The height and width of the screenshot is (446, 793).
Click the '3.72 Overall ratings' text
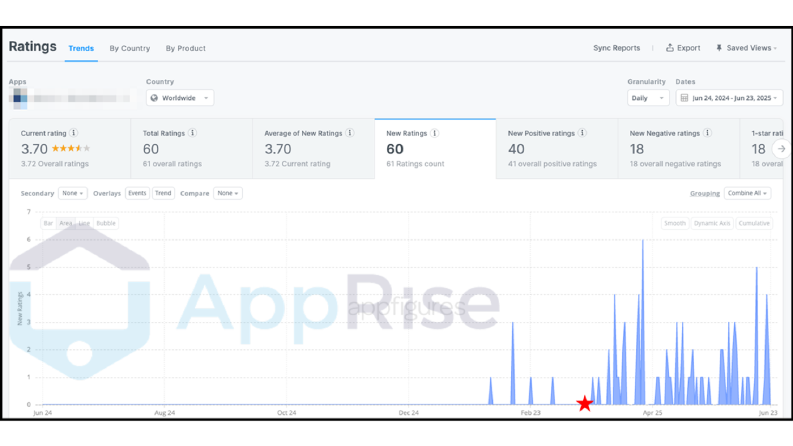tap(55, 164)
